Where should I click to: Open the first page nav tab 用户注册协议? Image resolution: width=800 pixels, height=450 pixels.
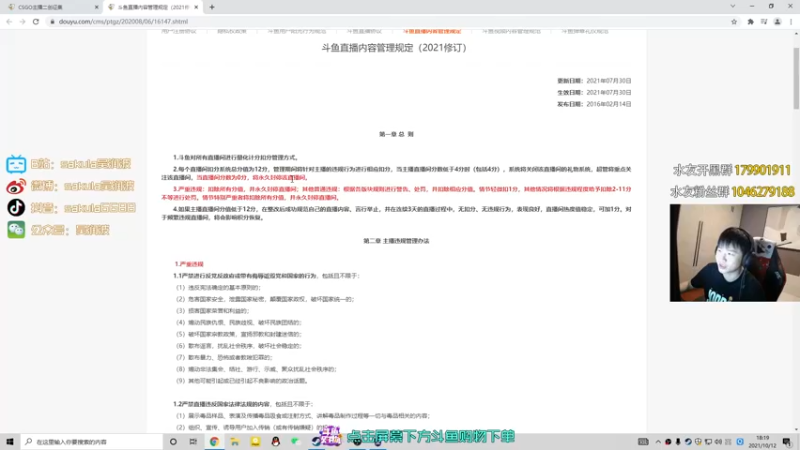[179, 32]
